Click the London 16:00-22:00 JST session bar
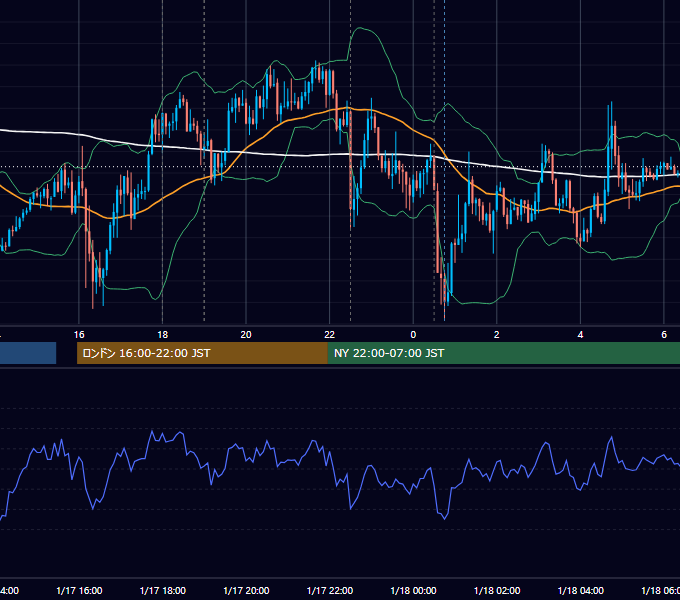The image size is (680, 600). pyautogui.click(x=202, y=353)
